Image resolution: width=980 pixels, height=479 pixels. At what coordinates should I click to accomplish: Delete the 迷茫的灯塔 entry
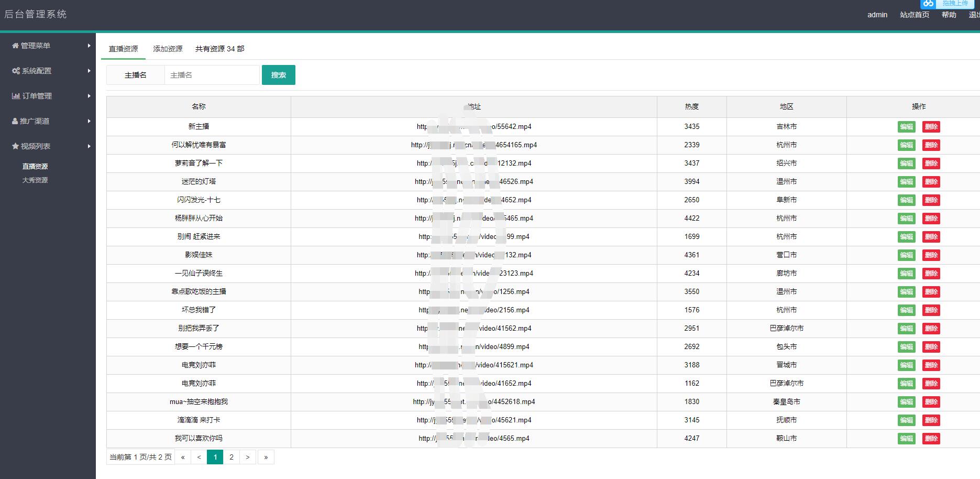coord(931,182)
